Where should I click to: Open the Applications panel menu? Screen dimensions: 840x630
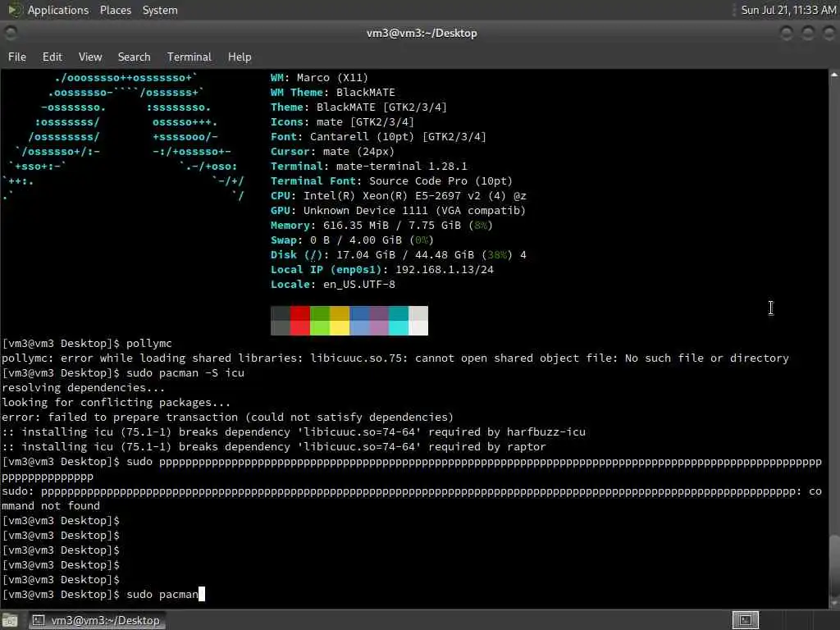point(58,10)
